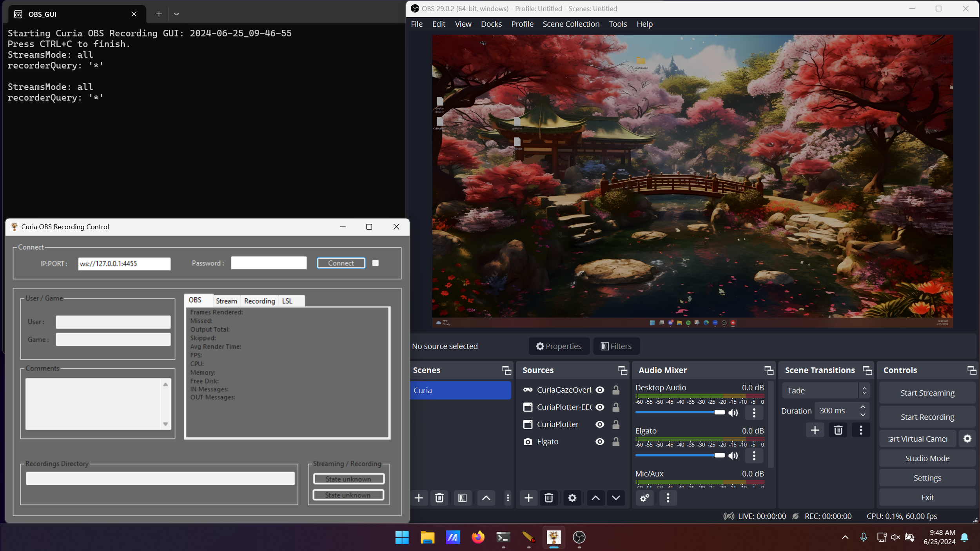Open the Scene Collection menu
Image resolution: width=980 pixels, height=551 pixels.
(571, 24)
